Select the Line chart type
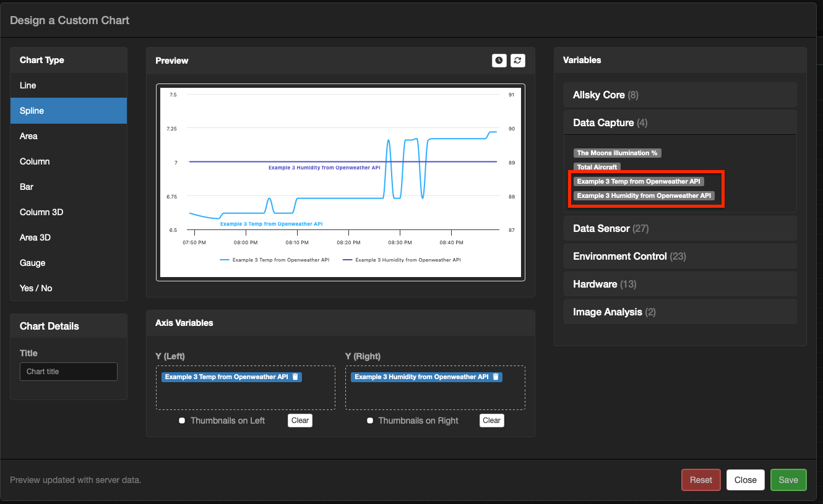Image resolution: width=823 pixels, height=504 pixels. pos(28,85)
